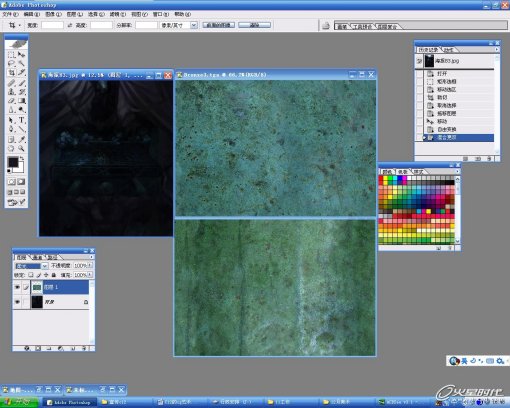Click the height (高度) input field
The image size is (510, 408).
pyautogui.click(x=101, y=25)
